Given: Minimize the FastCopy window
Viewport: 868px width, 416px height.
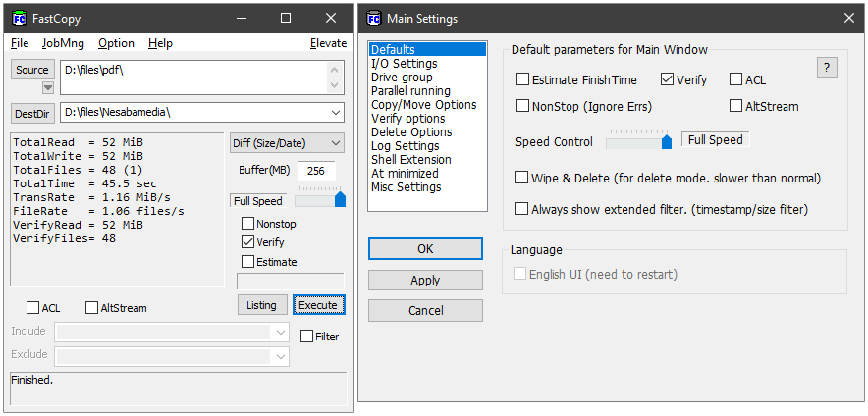Looking at the screenshot, I should [241, 19].
